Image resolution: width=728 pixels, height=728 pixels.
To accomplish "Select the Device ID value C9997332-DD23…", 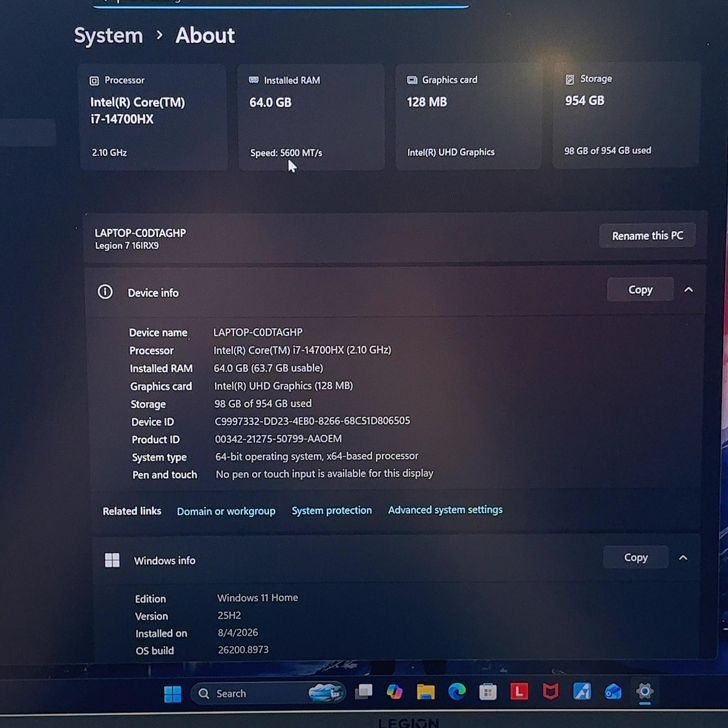I will coord(312,421).
